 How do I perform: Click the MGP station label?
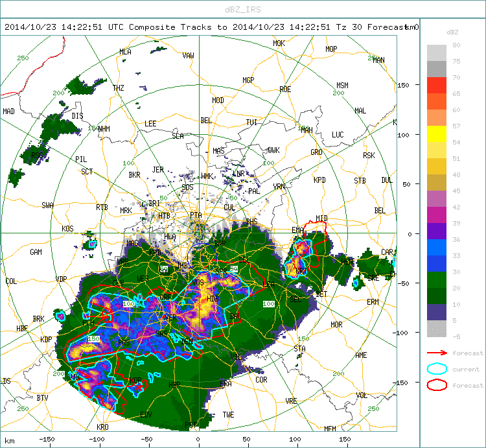click(248, 80)
